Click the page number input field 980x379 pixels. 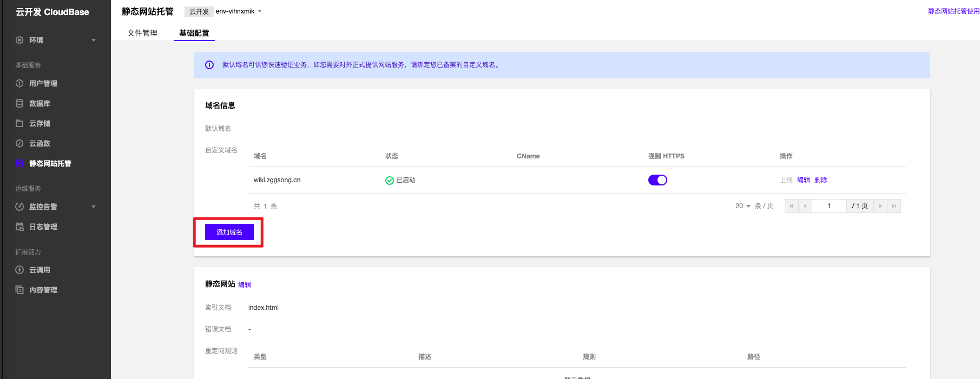[x=828, y=206]
